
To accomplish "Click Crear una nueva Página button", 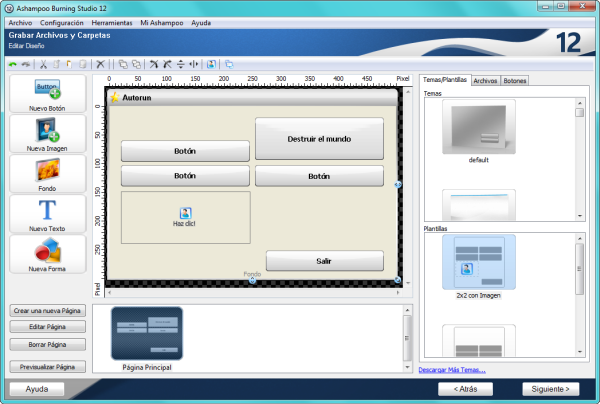I will 47,311.
